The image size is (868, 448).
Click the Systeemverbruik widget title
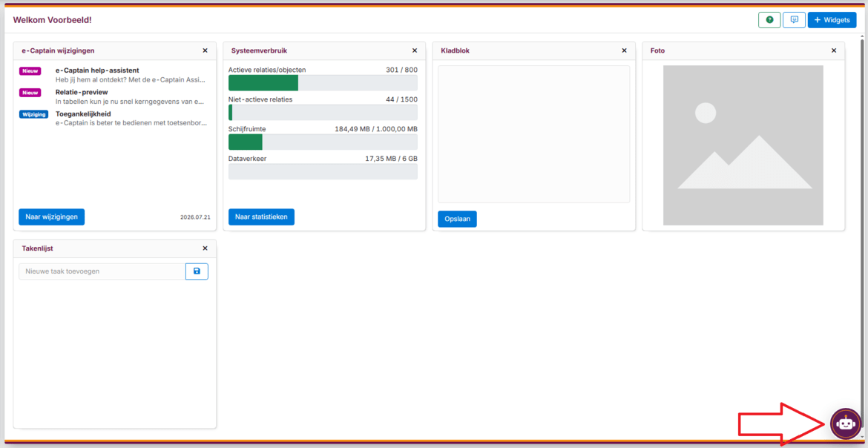[x=259, y=50]
